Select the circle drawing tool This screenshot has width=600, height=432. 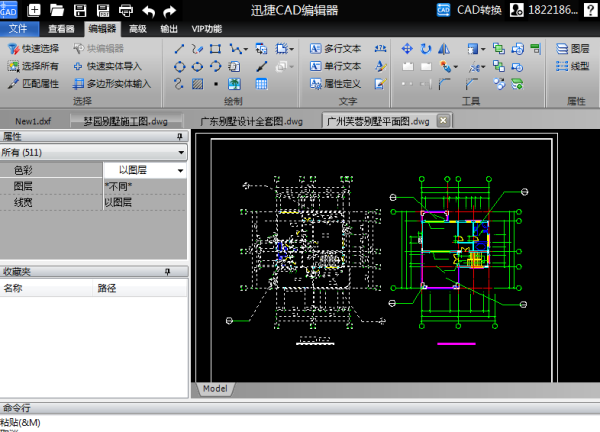(179, 67)
